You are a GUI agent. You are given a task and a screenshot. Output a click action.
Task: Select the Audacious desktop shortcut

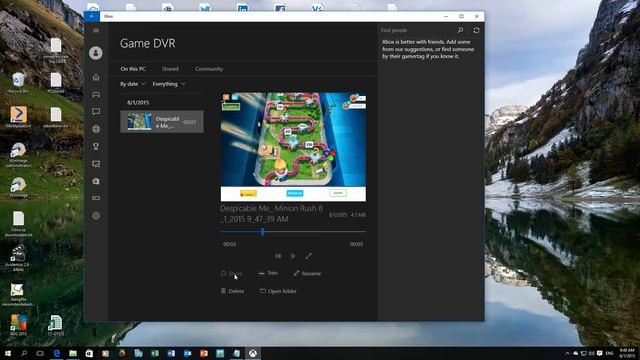(x=18, y=258)
